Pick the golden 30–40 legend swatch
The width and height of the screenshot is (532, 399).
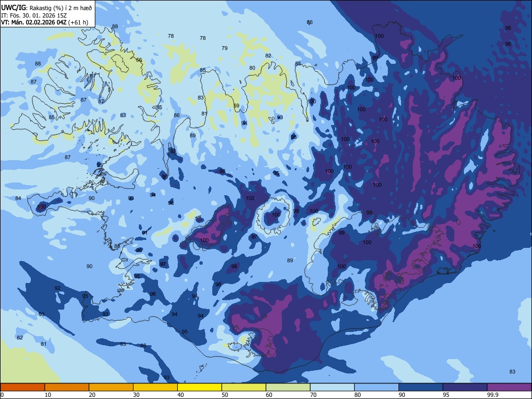point(155,387)
